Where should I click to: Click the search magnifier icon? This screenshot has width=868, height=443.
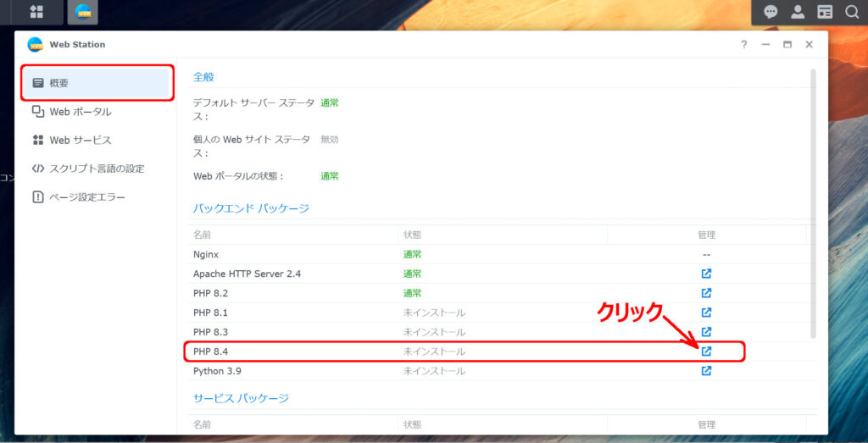pos(851,12)
